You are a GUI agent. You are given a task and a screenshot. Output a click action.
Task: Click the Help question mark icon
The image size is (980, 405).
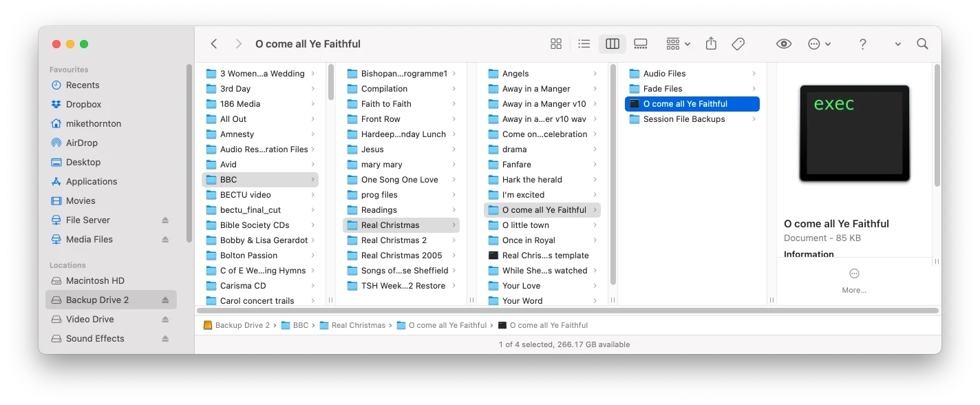click(862, 44)
